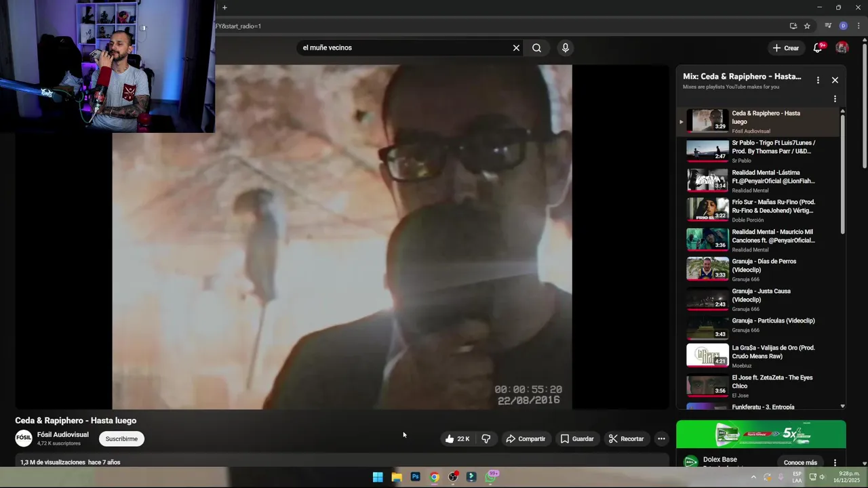Click the install app icon in the address bar

coord(793,26)
